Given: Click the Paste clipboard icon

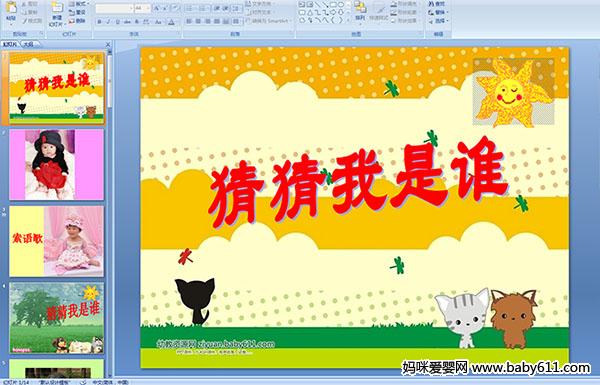Looking at the screenshot, I should tap(11, 8).
